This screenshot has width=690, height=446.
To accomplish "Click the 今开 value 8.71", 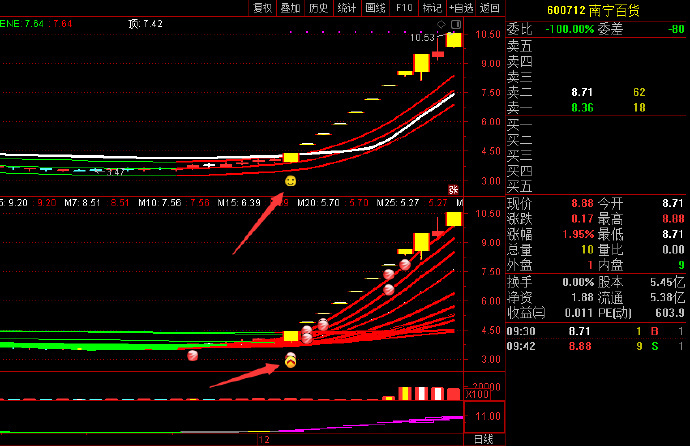I will click(x=673, y=203).
